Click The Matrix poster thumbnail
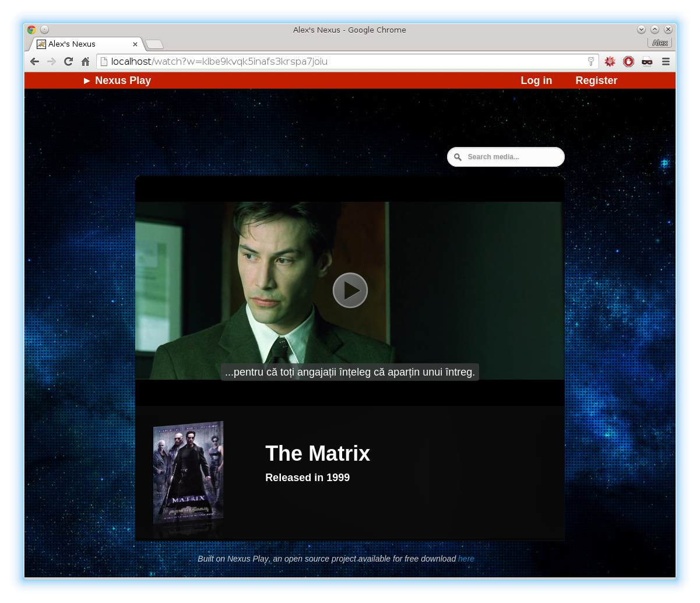The height and width of the screenshot is (603, 700). 188,473
